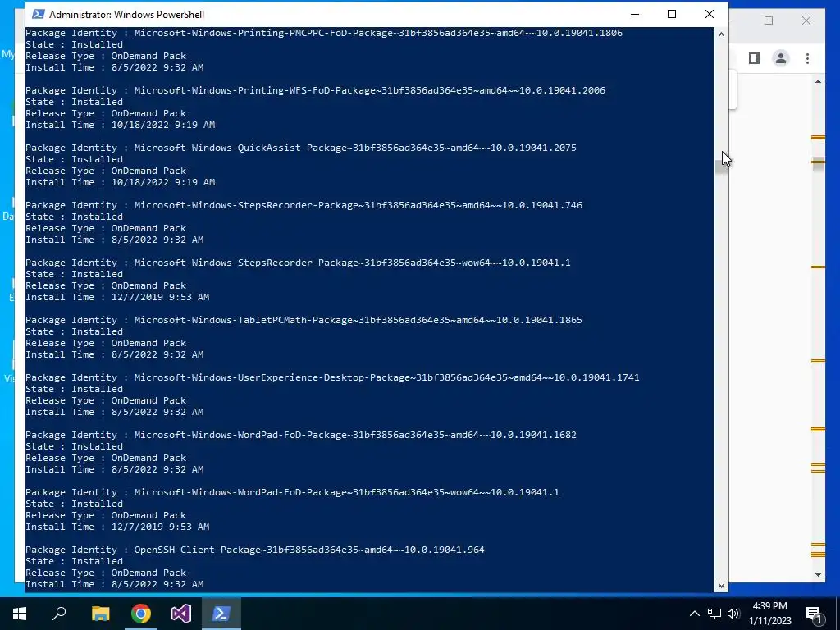Open the volume speaker tray icon
Screen dimensions: 840x630
pos(733,614)
